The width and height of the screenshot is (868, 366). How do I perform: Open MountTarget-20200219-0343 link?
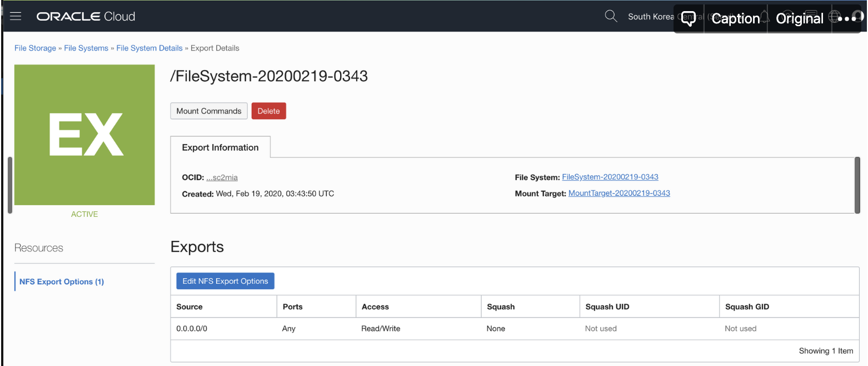[619, 193]
